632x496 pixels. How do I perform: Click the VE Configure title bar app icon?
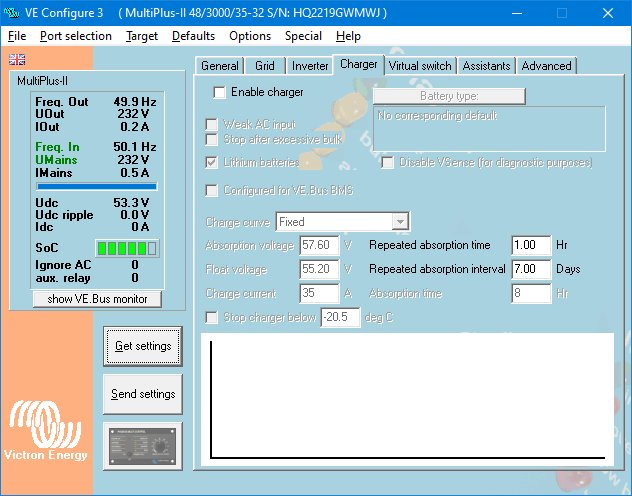pos(11,13)
